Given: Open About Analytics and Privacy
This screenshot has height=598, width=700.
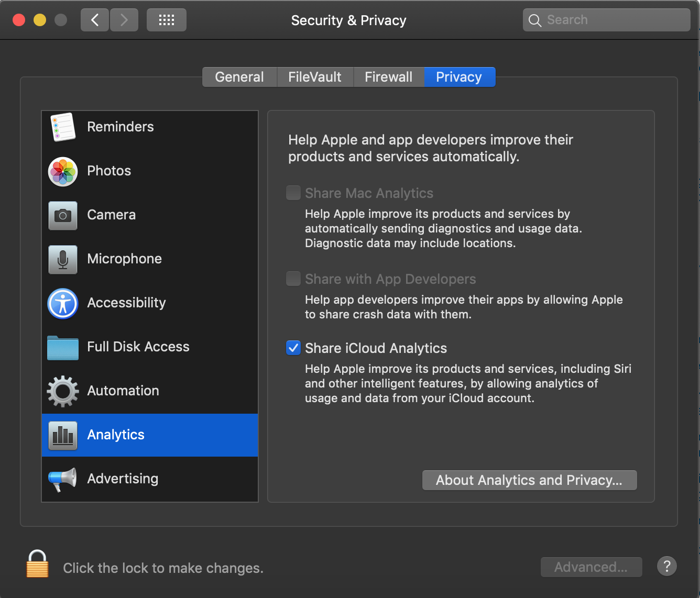Looking at the screenshot, I should coord(530,480).
